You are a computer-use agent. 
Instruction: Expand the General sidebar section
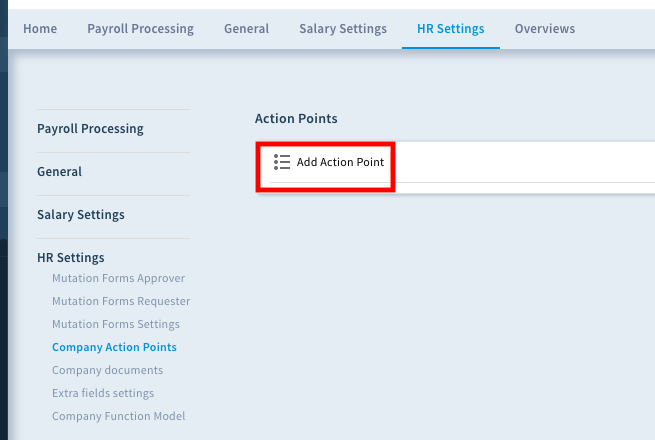(59, 171)
